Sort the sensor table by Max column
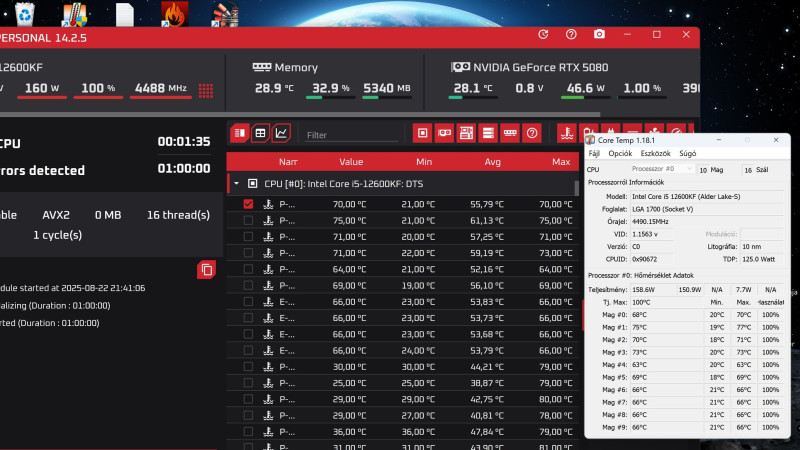 561,162
